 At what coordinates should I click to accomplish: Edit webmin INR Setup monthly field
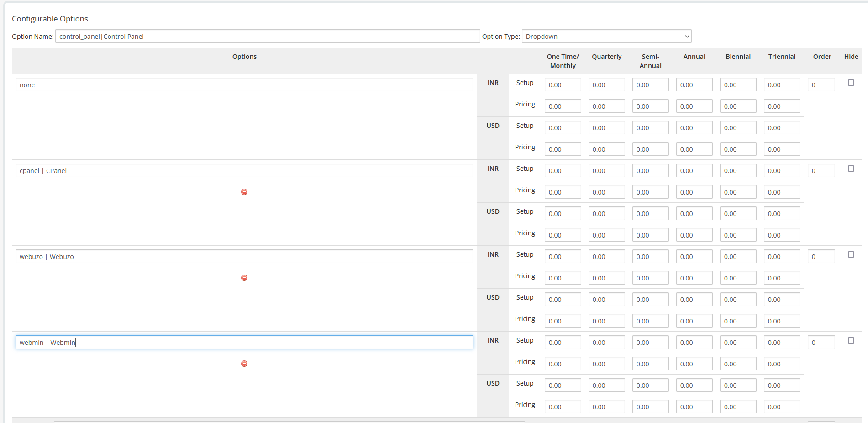point(563,342)
